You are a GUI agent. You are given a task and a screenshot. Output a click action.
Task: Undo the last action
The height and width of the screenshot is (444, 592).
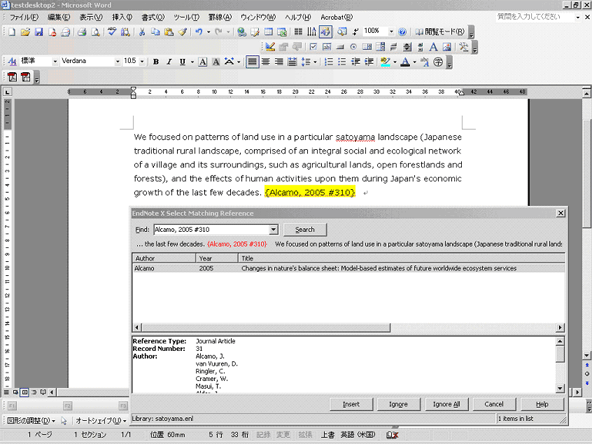coord(199,32)
